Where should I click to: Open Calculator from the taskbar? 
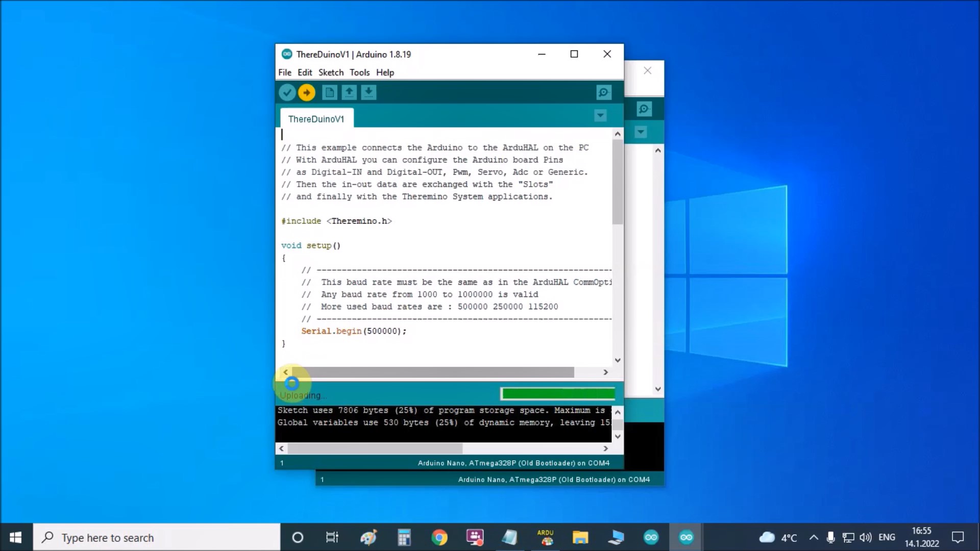click(404, 537)
